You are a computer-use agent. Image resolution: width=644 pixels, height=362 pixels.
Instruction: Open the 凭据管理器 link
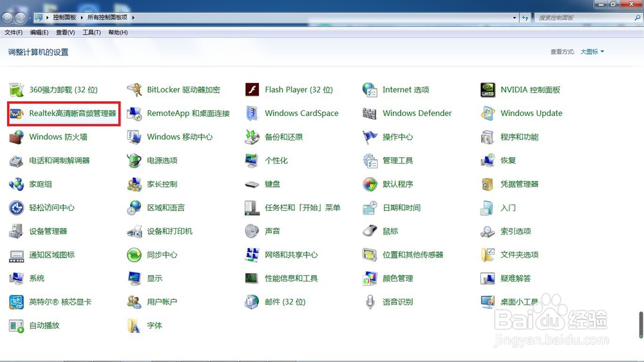pyautogui.click(x=520, y=184)
